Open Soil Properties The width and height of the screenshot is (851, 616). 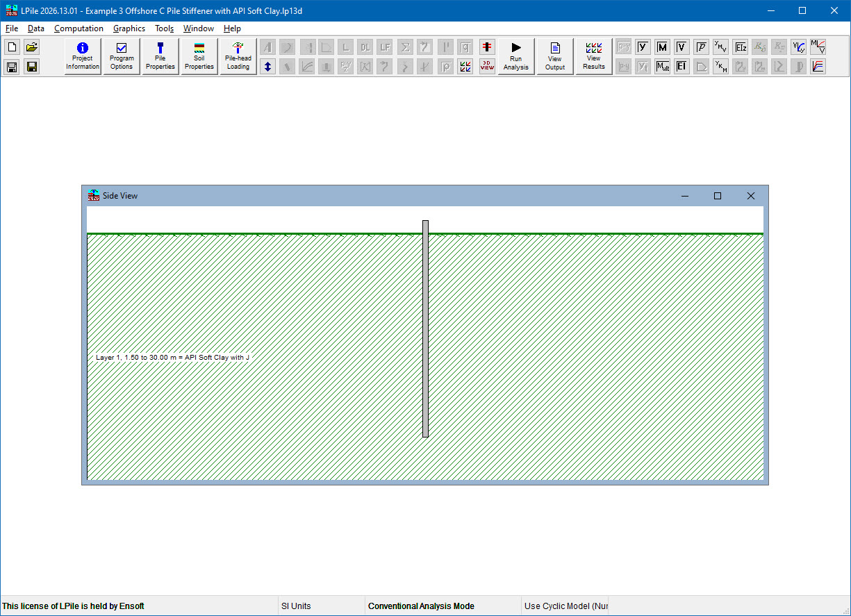click(x=199, y=57)
